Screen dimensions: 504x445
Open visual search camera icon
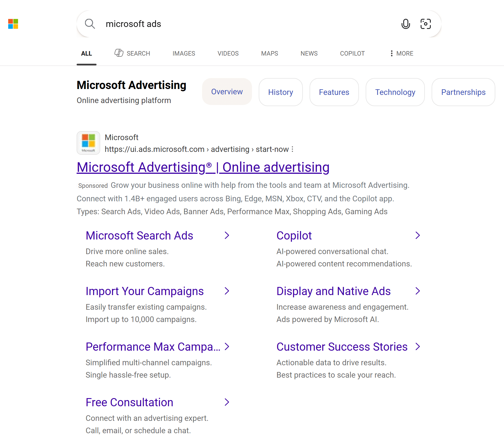[x=426, y=24]
